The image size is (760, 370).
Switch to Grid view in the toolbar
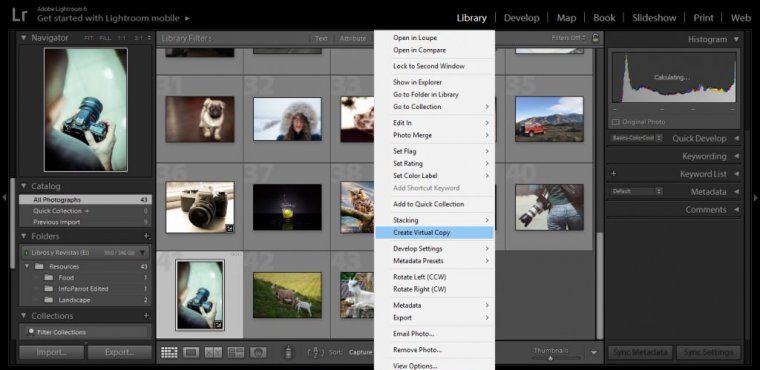pyautogui.click(x=169, y=353)
